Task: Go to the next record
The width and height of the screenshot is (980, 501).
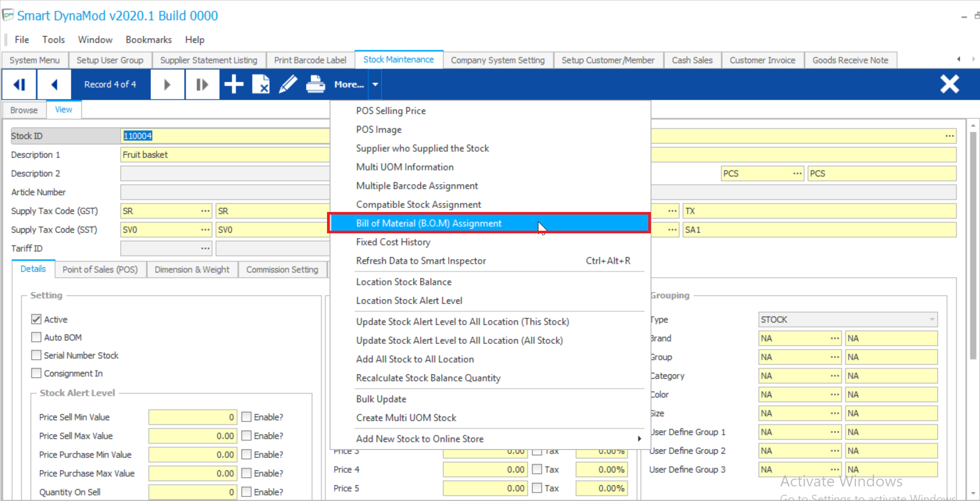Action: 167,84
